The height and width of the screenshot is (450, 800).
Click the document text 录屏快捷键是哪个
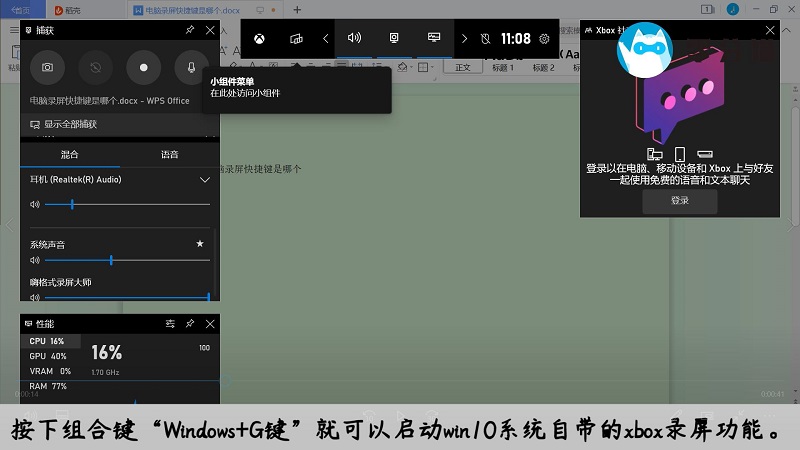point(261,169)
